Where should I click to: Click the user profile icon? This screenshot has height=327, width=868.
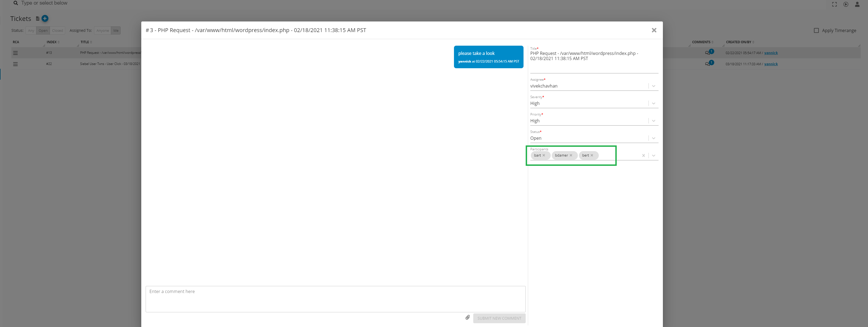tap(857, 4)
